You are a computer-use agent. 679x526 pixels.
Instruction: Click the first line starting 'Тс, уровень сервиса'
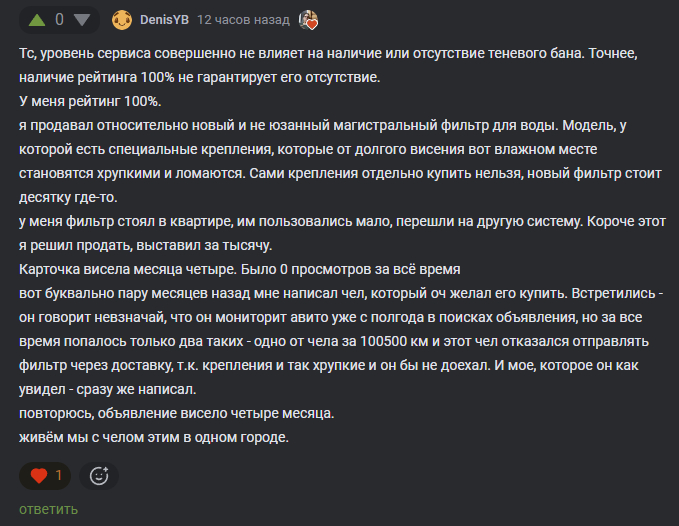[328, 53]
